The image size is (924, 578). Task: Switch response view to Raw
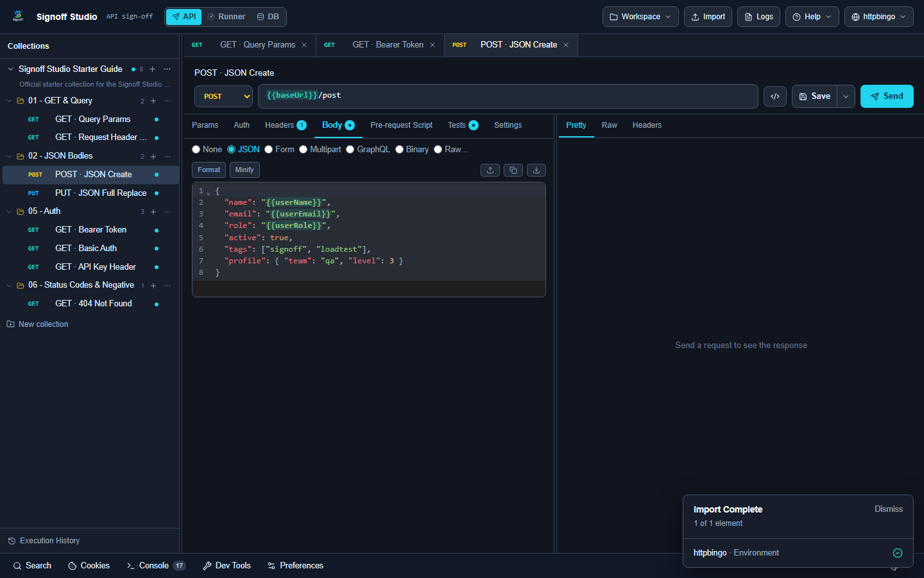pyautogui.click(x=610, y=125)
